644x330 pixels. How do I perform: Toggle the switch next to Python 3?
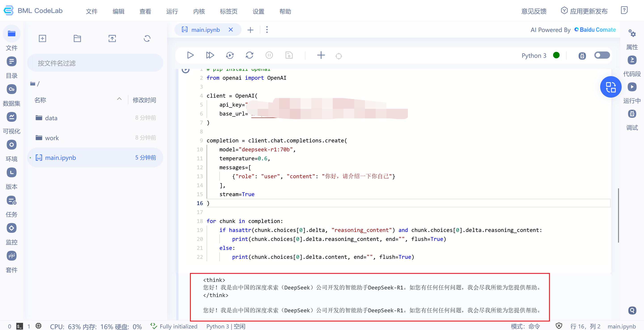[x=602, y=55]
